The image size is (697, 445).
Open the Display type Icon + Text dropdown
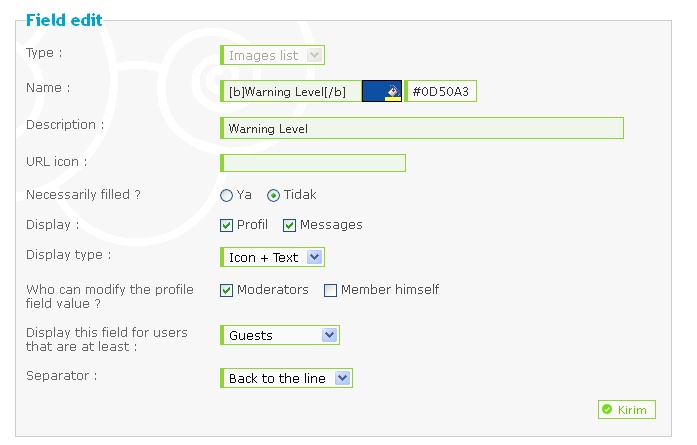coord(272,257)
